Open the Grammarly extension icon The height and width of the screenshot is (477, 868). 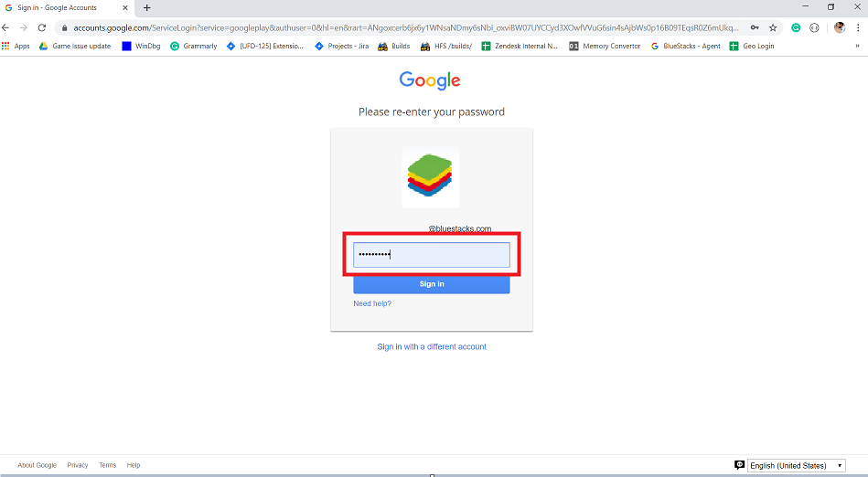pyautogui.click(x=796, y=27)
